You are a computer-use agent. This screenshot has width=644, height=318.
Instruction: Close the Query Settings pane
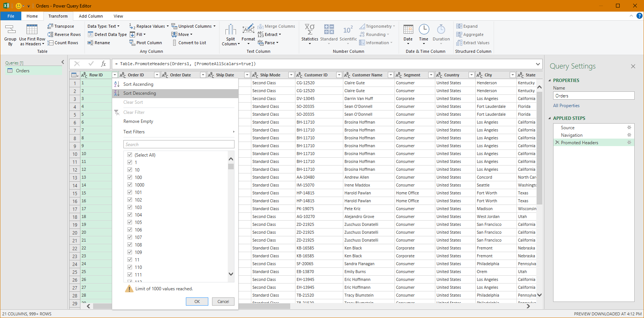633,66
